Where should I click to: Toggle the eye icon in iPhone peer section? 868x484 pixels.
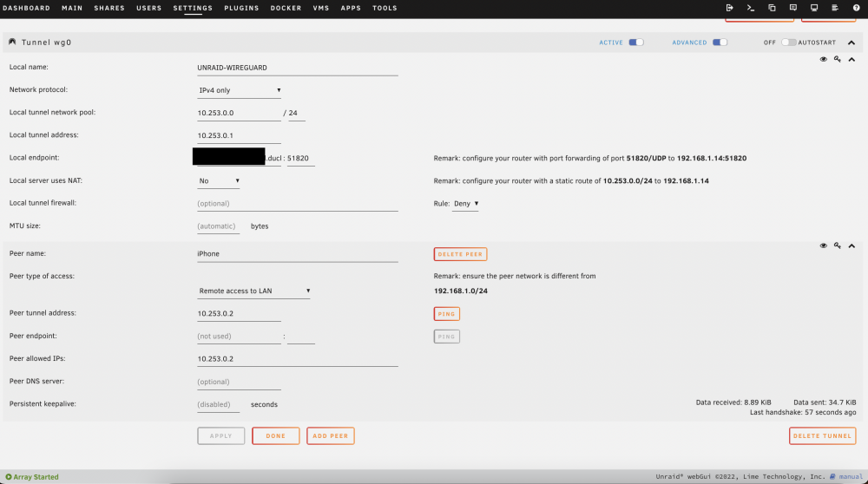point(823,245)
